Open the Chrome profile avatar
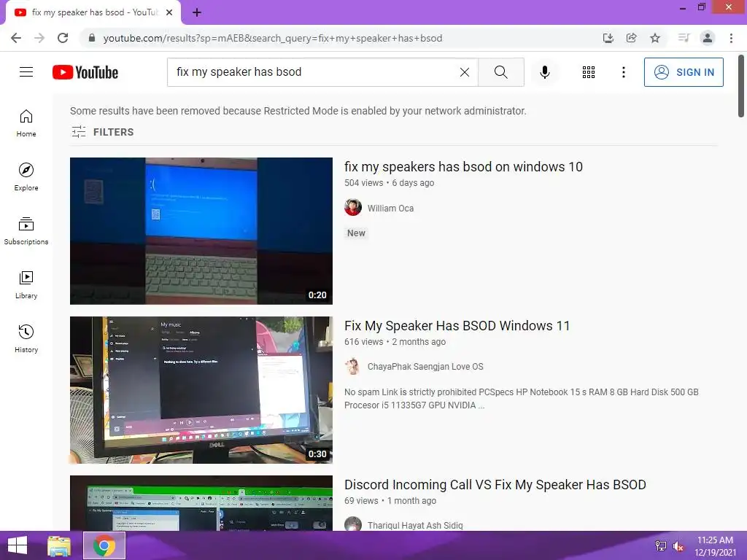 (708, 38)
